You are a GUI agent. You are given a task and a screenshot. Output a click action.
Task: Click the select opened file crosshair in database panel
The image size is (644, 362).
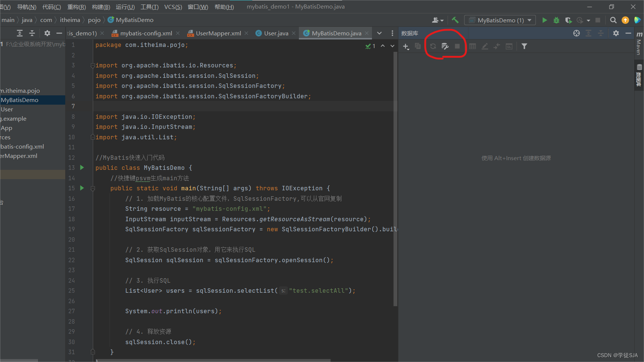point(577,33)
